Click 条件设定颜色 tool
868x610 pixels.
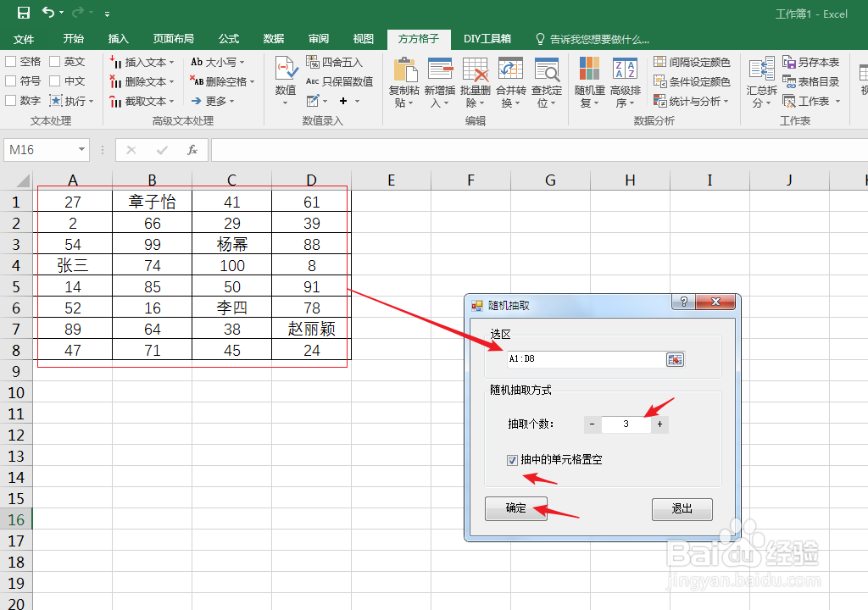pos(692,81)
